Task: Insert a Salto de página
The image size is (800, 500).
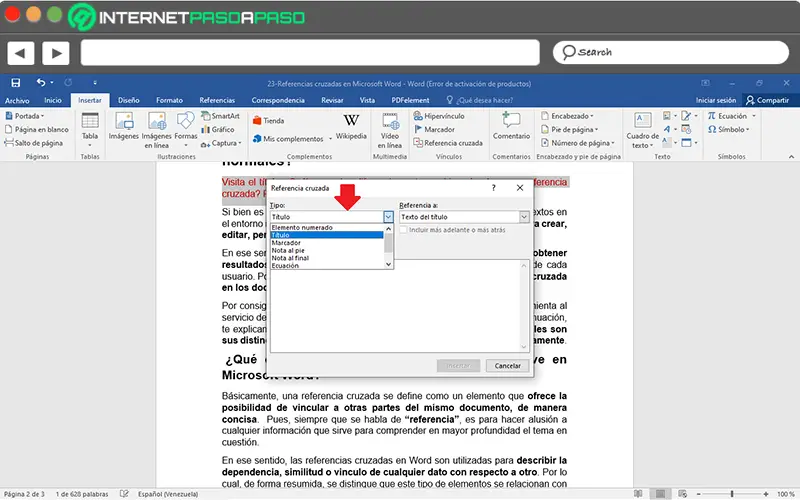Action: click(x=34, y=143)
